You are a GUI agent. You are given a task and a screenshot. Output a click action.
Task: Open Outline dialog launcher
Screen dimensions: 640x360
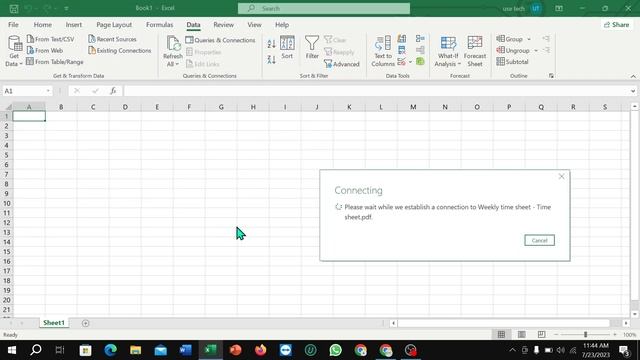tap(551, 76)
